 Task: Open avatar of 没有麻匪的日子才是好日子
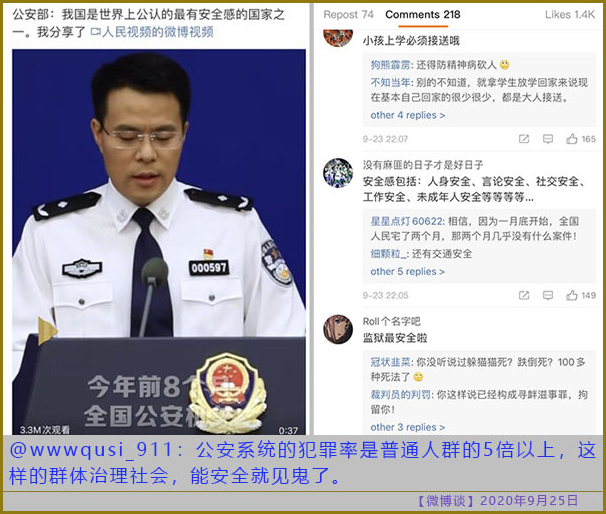click(x=338, y=173)
